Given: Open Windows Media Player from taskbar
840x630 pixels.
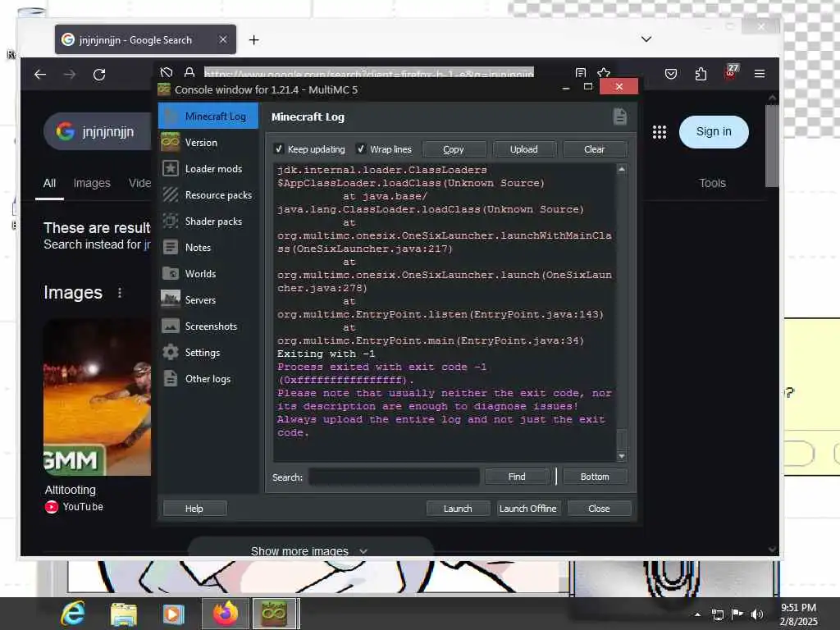Looking at the screenshot, I should point(174,614).
